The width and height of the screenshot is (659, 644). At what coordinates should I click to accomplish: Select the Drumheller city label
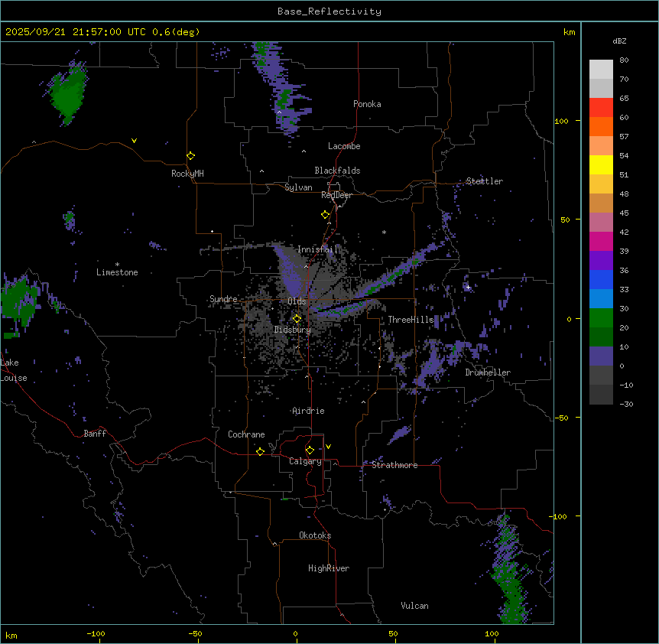pyautogui.click(x=488, y=372)
